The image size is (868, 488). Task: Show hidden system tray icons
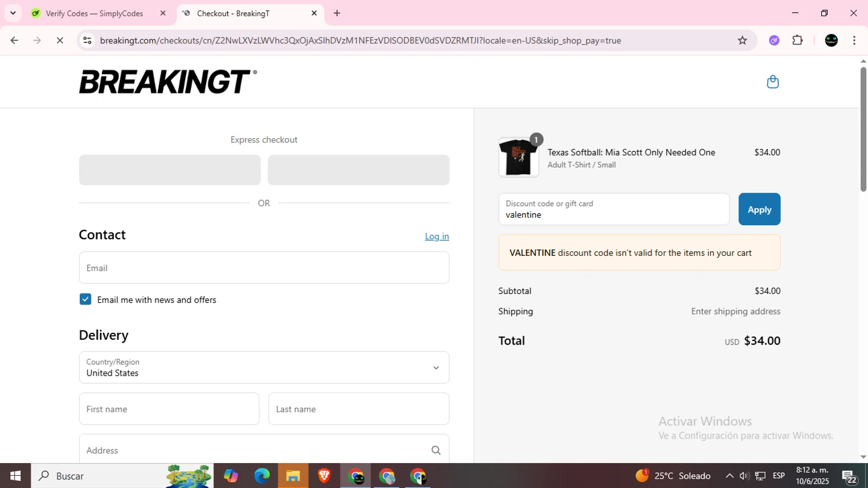(x=729, y=476)
